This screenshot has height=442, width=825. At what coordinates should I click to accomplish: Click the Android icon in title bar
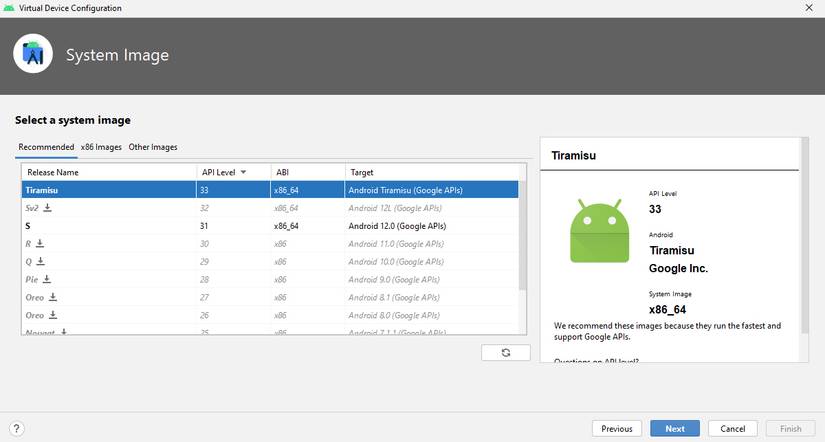pos(8,8)
